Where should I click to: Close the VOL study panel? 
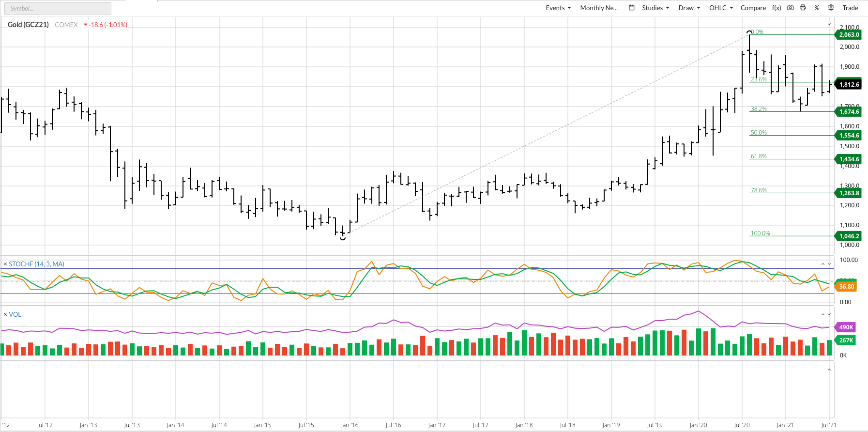point(5,315)
